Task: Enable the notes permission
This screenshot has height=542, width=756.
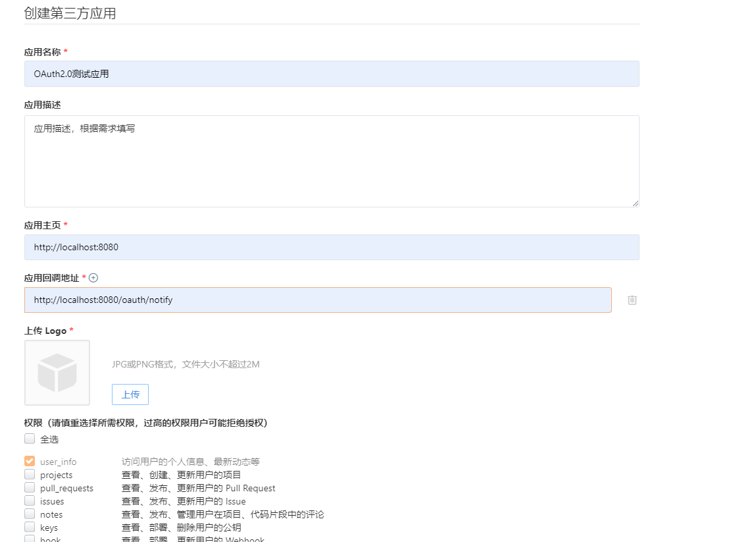Action: 30,514
